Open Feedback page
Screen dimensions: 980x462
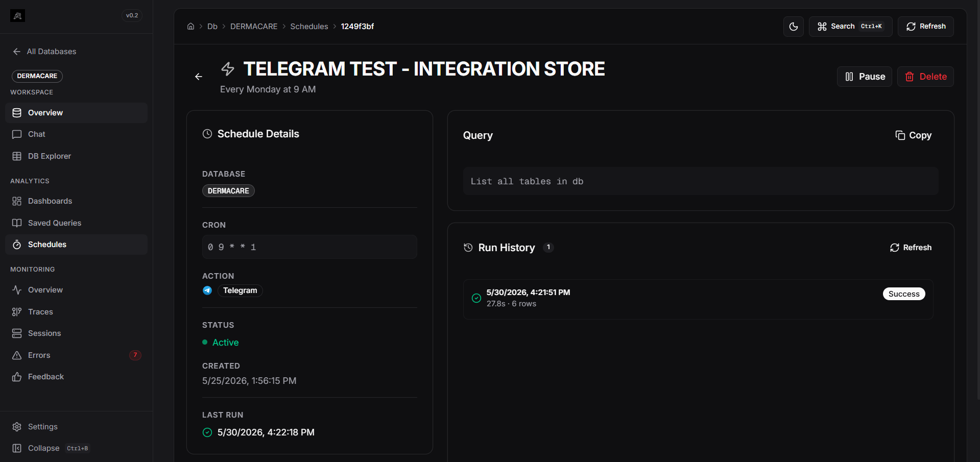point(76,377)
